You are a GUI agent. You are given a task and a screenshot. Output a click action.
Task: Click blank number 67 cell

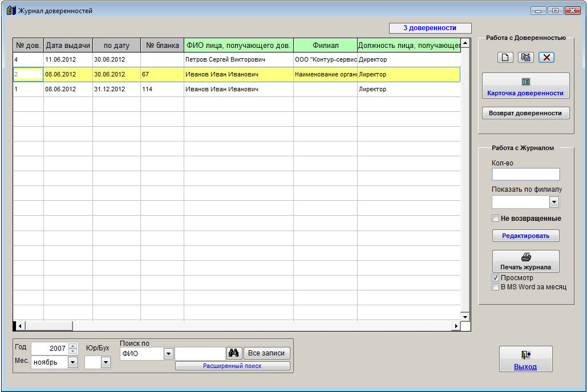pos(162,74)
